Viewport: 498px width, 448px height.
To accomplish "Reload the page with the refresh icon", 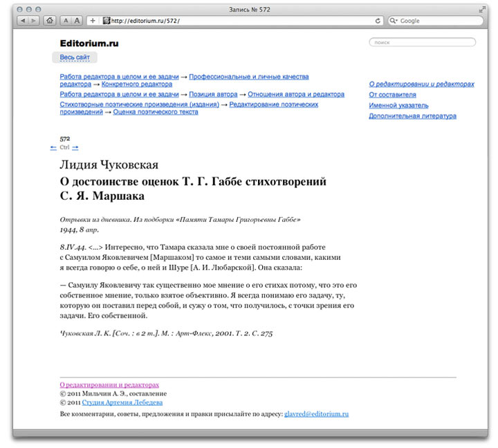I will click(379, 21).
